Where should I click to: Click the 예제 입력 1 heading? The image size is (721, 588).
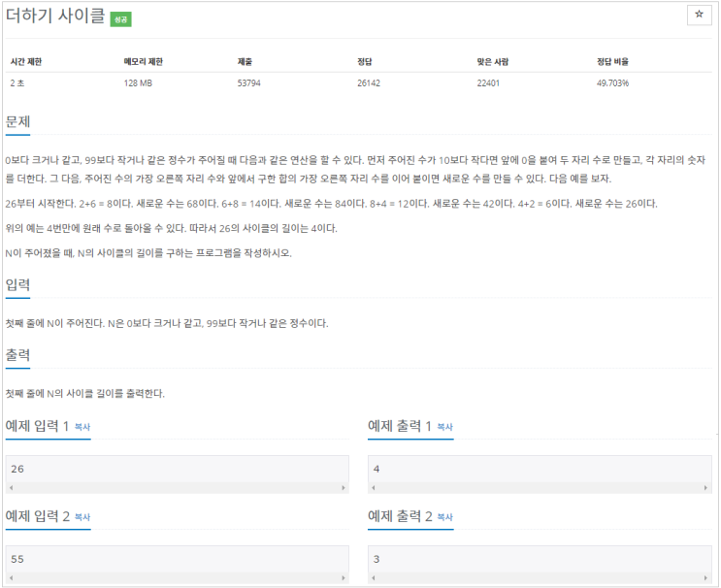[37, 426]
